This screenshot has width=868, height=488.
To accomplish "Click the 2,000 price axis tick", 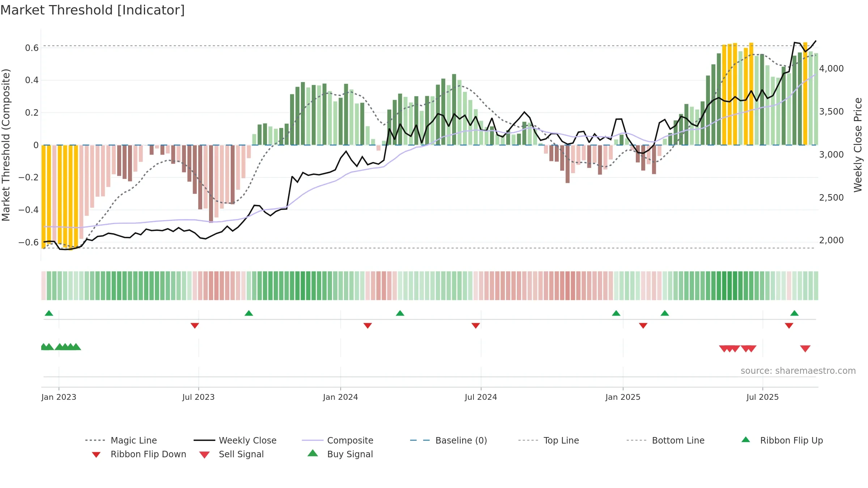I will coord(831,240).
